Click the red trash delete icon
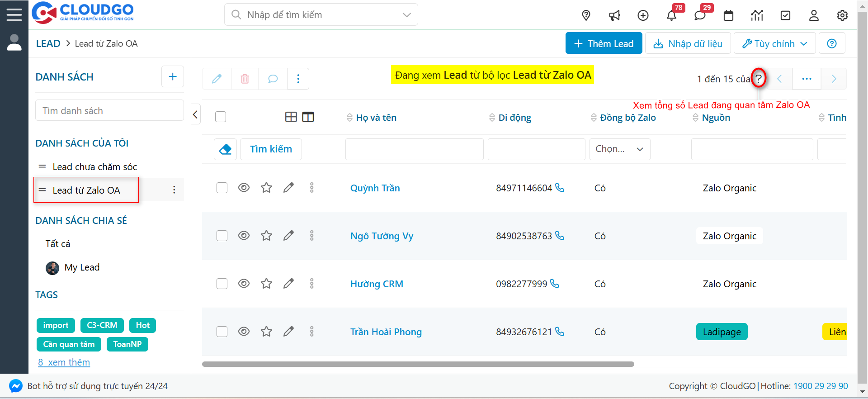Viewport: 868px width, 399px height. [245, 79]
